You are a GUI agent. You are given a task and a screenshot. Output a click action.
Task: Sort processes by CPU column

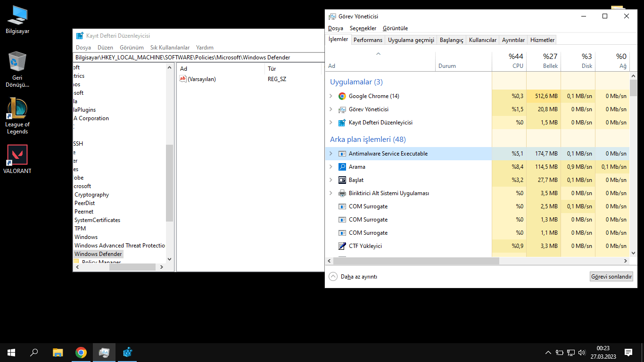click(x=509, y=61)
